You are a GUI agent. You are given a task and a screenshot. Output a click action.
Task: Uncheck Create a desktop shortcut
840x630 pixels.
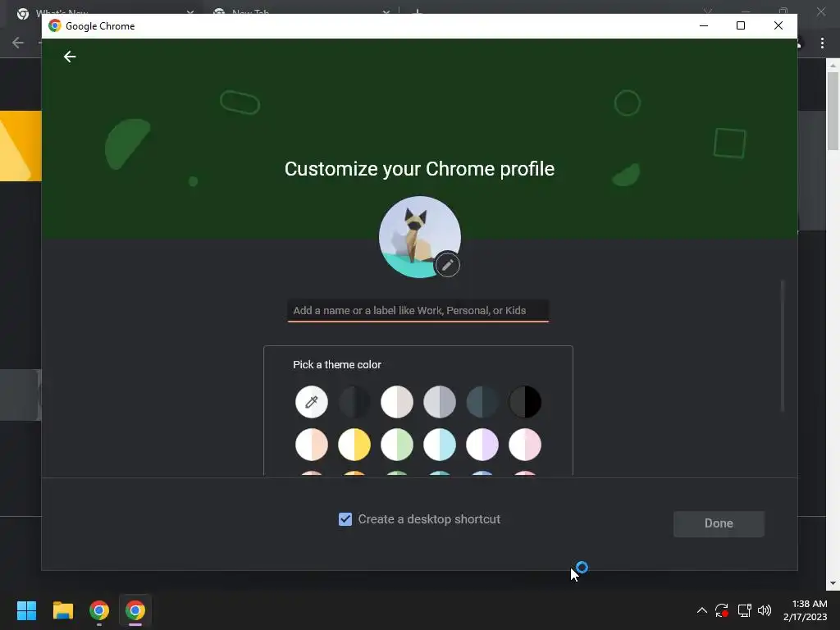point(345,519)
